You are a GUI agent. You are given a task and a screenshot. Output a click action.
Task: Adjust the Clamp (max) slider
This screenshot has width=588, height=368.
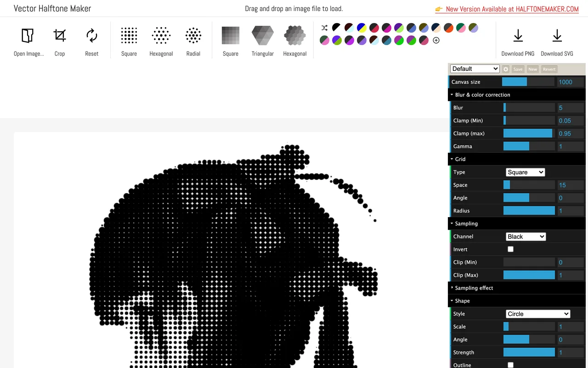[x=529, y=133]
